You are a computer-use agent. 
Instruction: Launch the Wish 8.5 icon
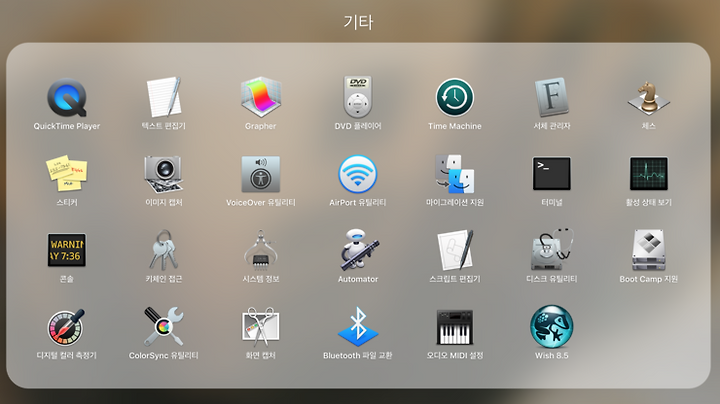(x=551, y=327)
